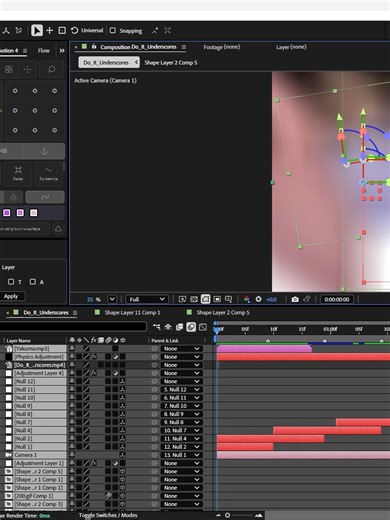Toggle the motion blur enable switch

click(191, 327)
